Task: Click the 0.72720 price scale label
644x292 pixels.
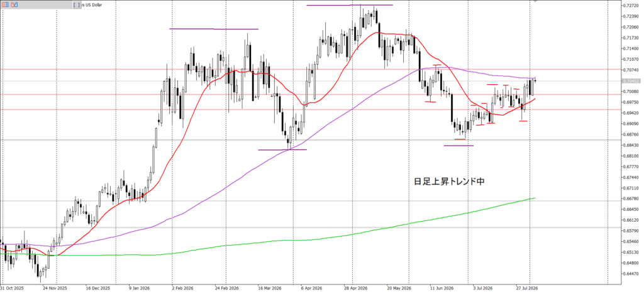Action: coord(630,6)
